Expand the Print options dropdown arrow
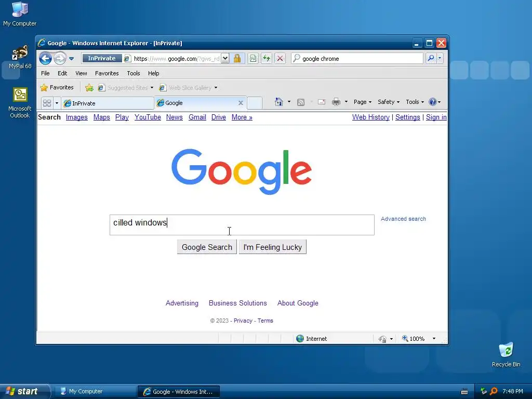 [346, 102]
